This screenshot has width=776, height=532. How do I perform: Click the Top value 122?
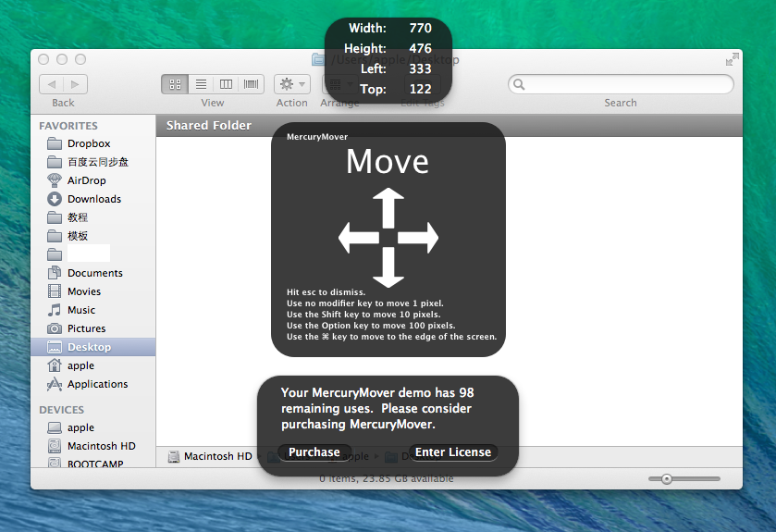click(421, 89)
